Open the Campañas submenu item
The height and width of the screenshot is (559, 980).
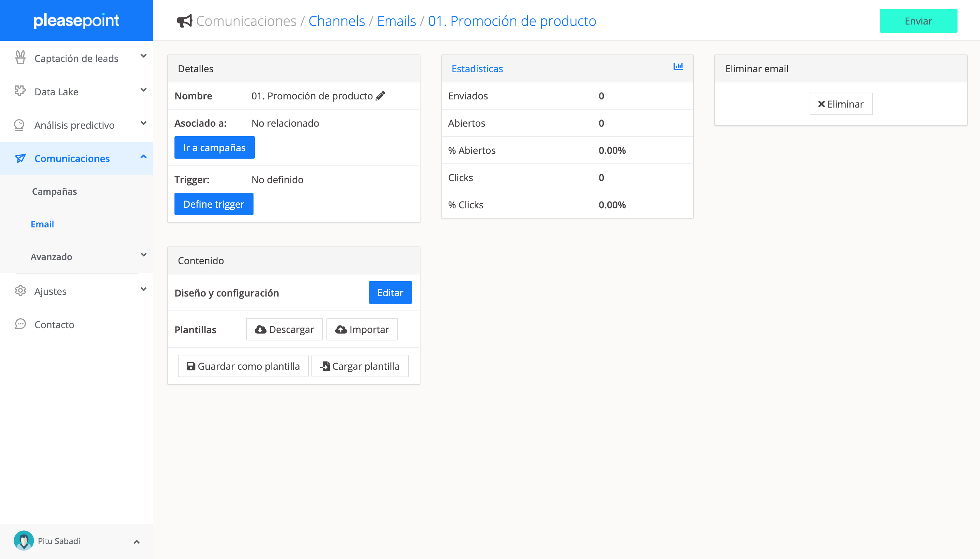coord(54,191)
